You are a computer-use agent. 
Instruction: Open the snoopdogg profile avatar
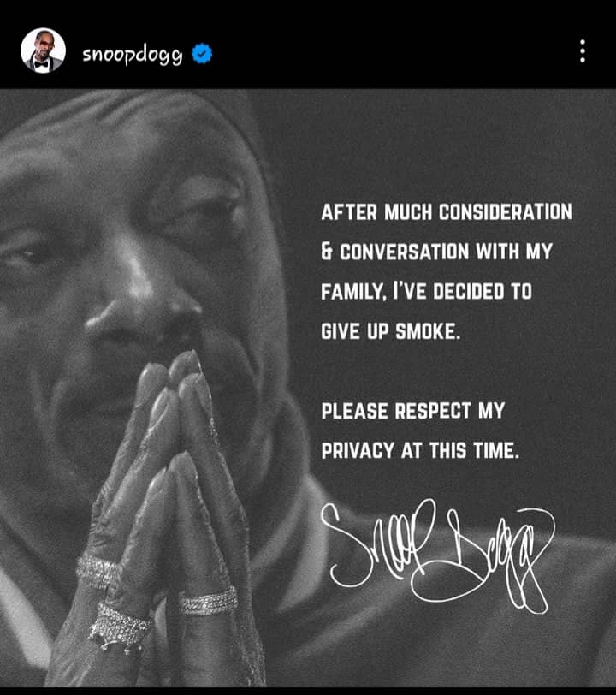43,50
